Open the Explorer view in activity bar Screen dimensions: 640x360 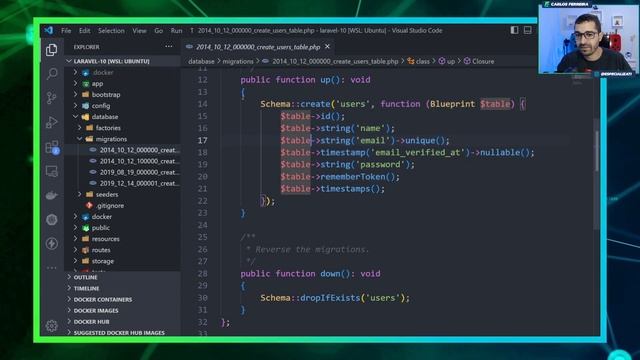click(51, 50)
